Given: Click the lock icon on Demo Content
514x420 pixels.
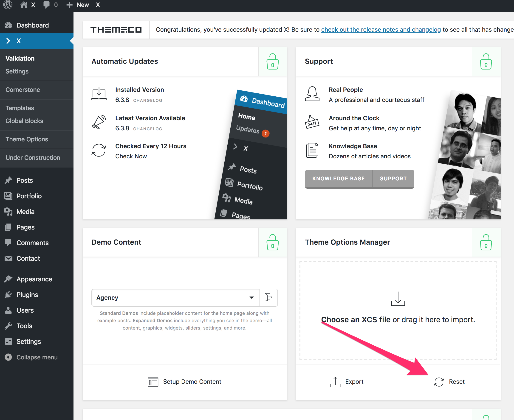Looking at the screenshot, I should coord(272,242).
